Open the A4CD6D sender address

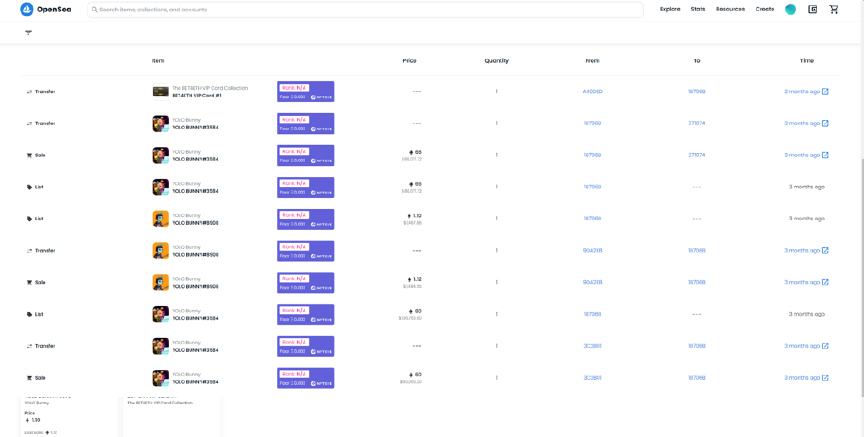[x=592, y=91]
